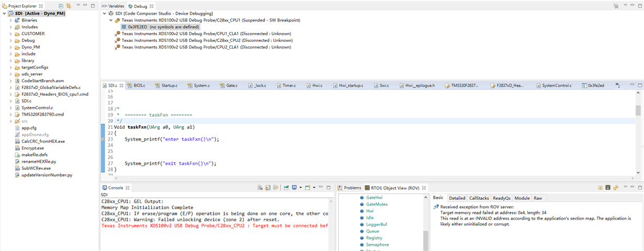Collapse the SDI project tree
Image resolution: width=644 pixels, height=251 pixels.
pos(5,14)
